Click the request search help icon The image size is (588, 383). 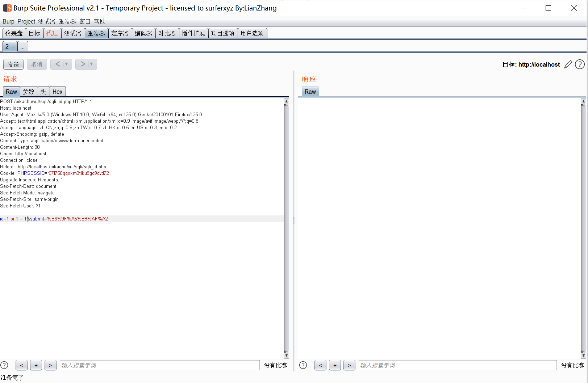tap(4, 365)
